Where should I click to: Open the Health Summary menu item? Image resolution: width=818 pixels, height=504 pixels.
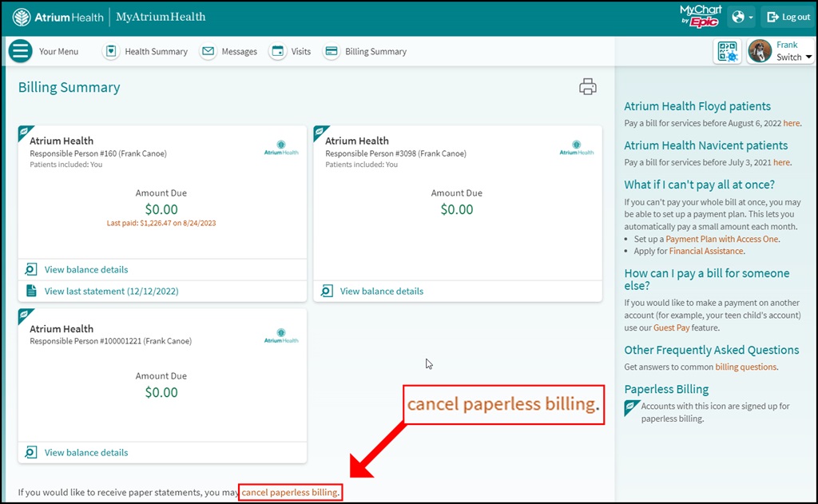(156, 51)
